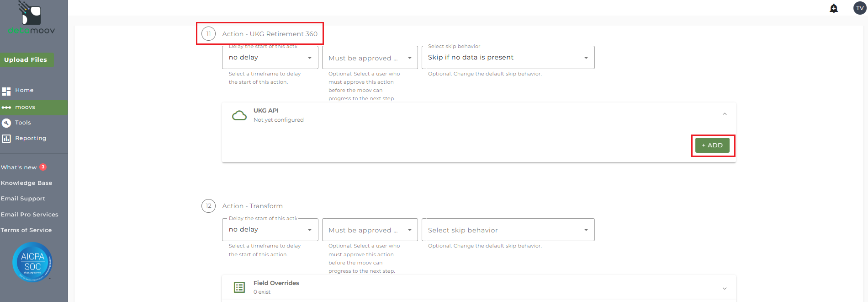The height and width of the screenshot is (302, 868).
Task: Collapse the UKG API panel
Action: coord(725,114)
